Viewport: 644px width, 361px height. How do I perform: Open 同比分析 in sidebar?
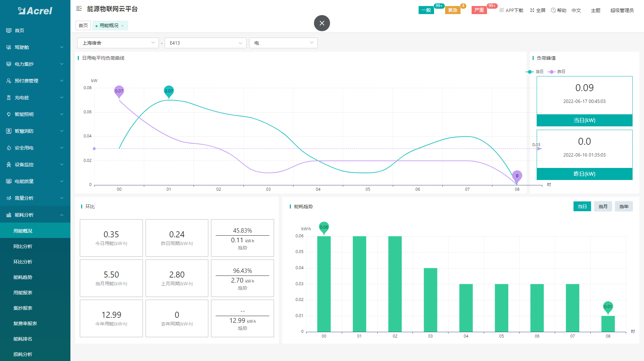coord(35,246)
